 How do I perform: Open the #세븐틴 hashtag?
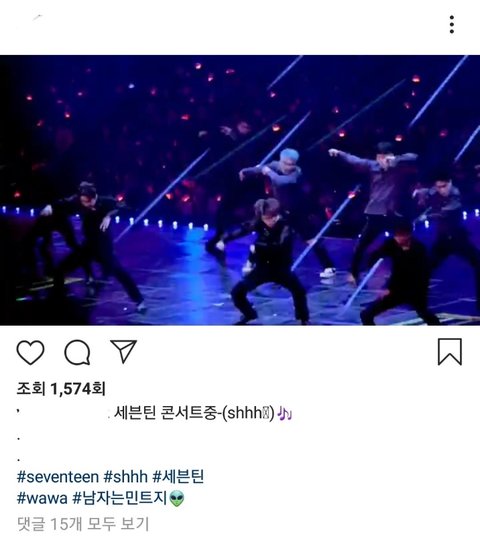coord(178,477)
